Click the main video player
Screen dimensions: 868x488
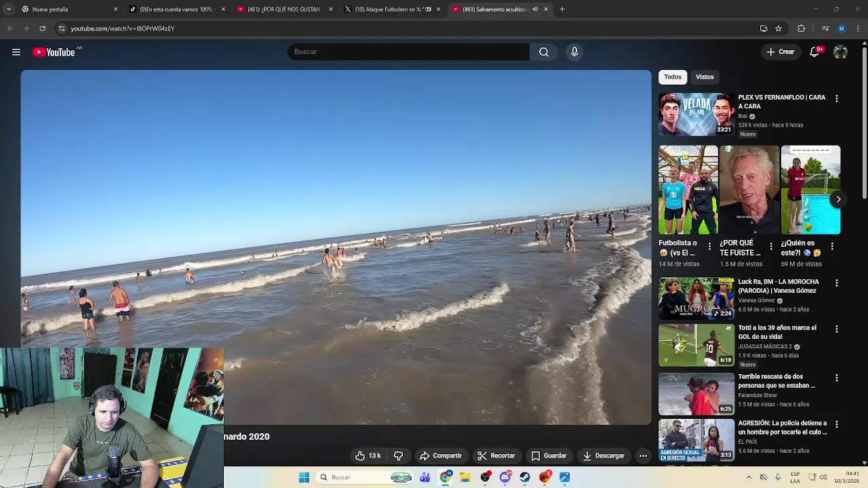tap(336, 247)
